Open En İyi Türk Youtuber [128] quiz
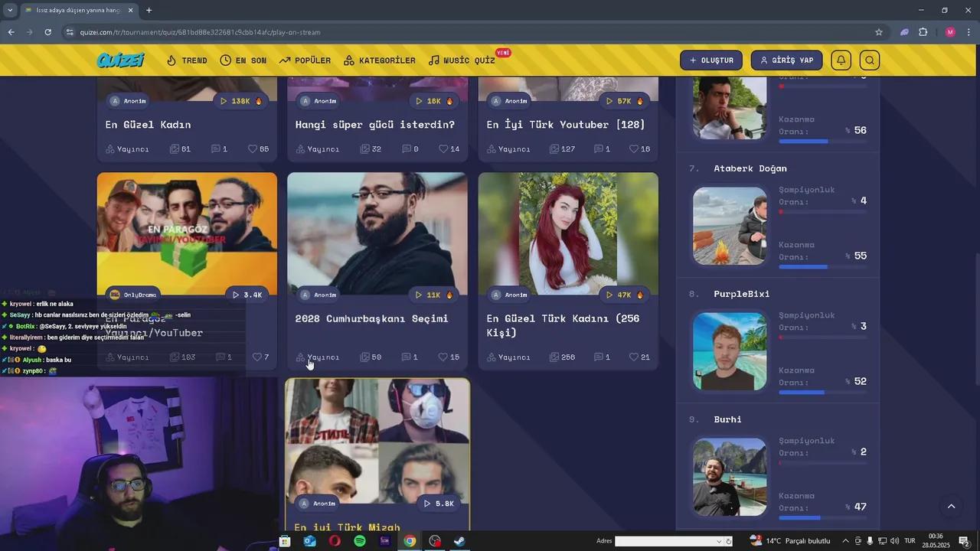Screen dimensions: 980x551 click(x=566, y=124)
